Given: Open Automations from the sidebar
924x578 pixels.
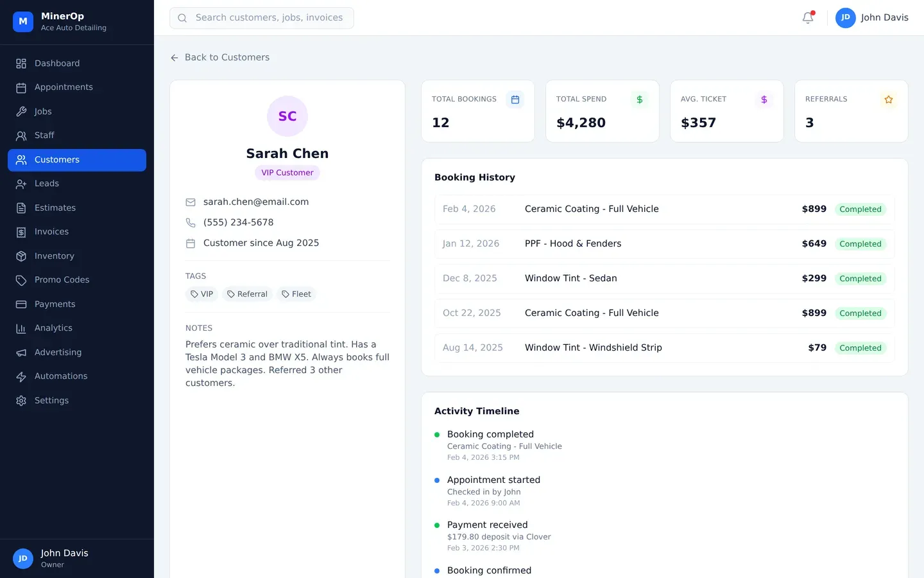Looking at the screenshot, I should [61, 376].
